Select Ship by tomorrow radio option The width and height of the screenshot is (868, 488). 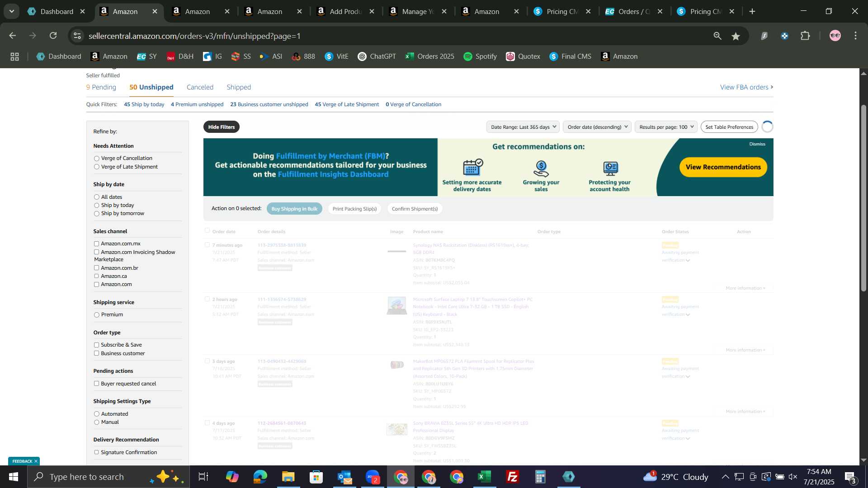tap(96, 214)
